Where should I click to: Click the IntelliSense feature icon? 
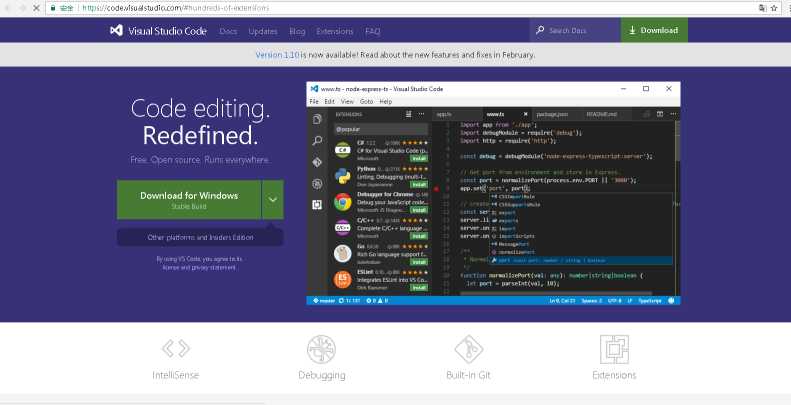(176, 349)
